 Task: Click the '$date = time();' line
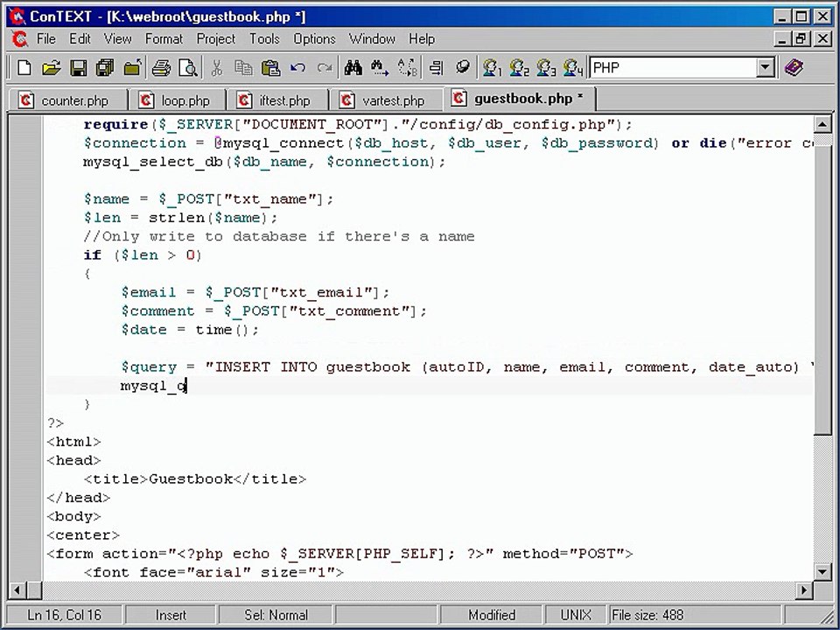tap(190, 330)
